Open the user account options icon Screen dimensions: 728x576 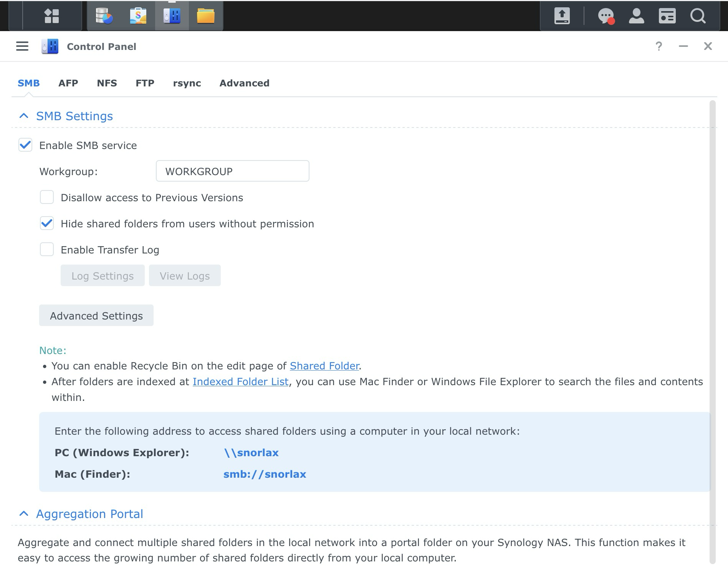pyautogui.click(x=636, y=16)
